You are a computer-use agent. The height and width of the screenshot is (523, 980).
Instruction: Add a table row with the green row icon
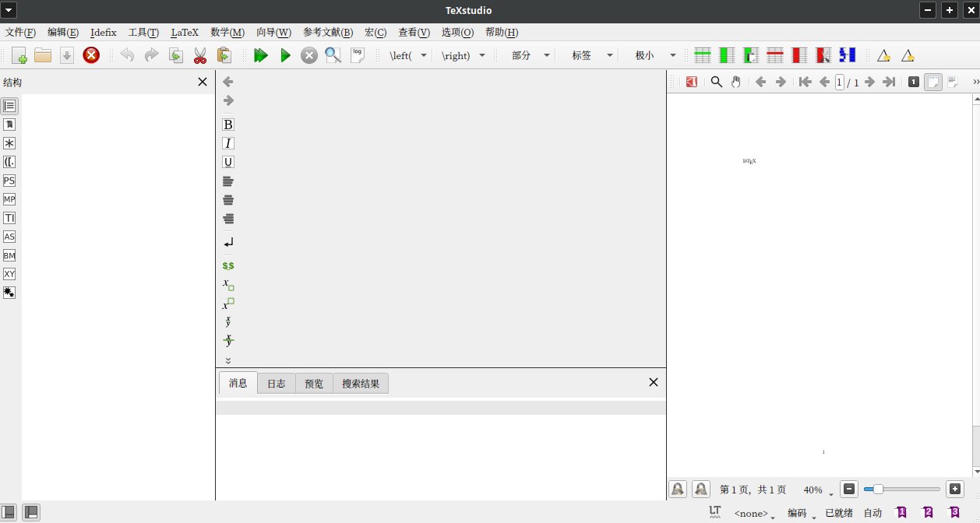click(702, 54)
